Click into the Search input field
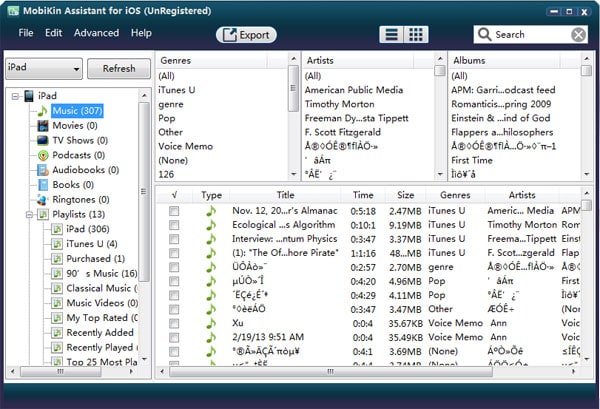 [x=531, y=34]
